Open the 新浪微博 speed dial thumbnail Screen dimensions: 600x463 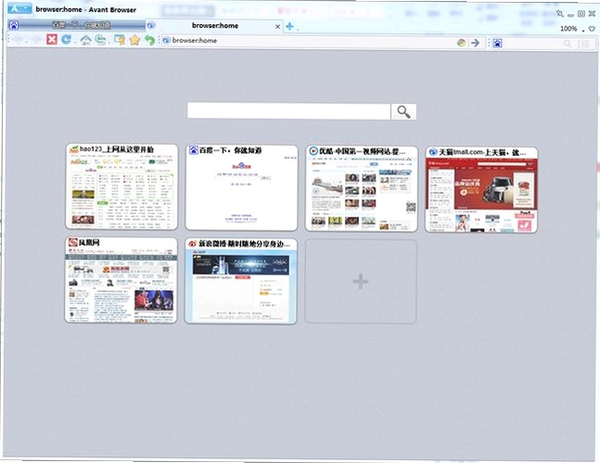pos(241,281)
